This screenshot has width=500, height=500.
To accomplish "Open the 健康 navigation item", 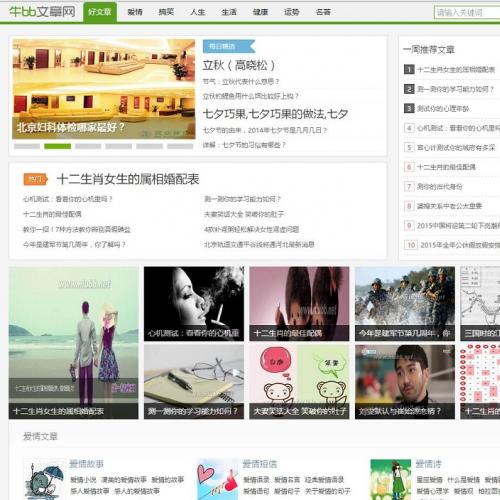I will [260, 12].
